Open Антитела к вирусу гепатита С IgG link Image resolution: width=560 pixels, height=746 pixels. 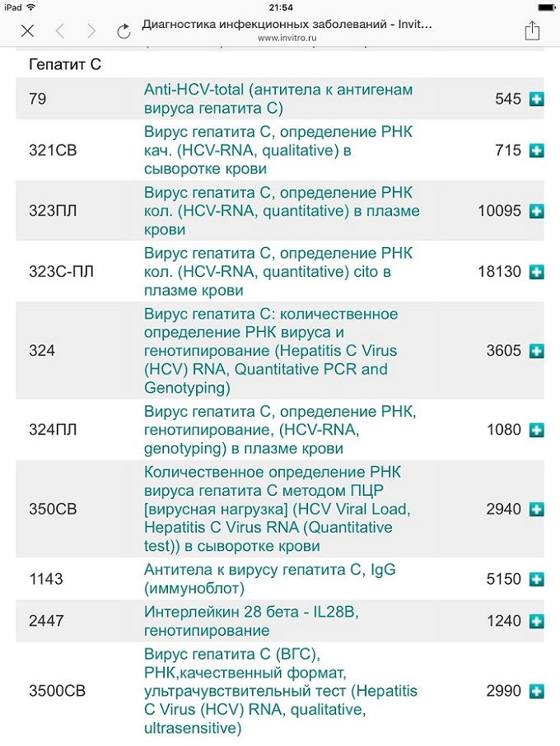(270, 579)
